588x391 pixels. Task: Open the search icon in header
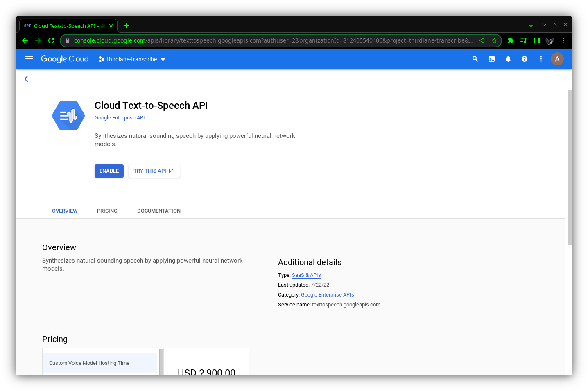point(475,59)
